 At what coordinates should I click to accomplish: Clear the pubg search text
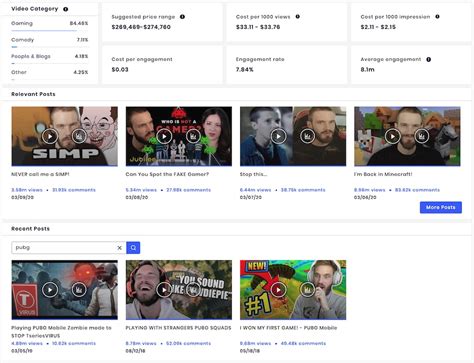pyautogui.click(x=119, y=248)
